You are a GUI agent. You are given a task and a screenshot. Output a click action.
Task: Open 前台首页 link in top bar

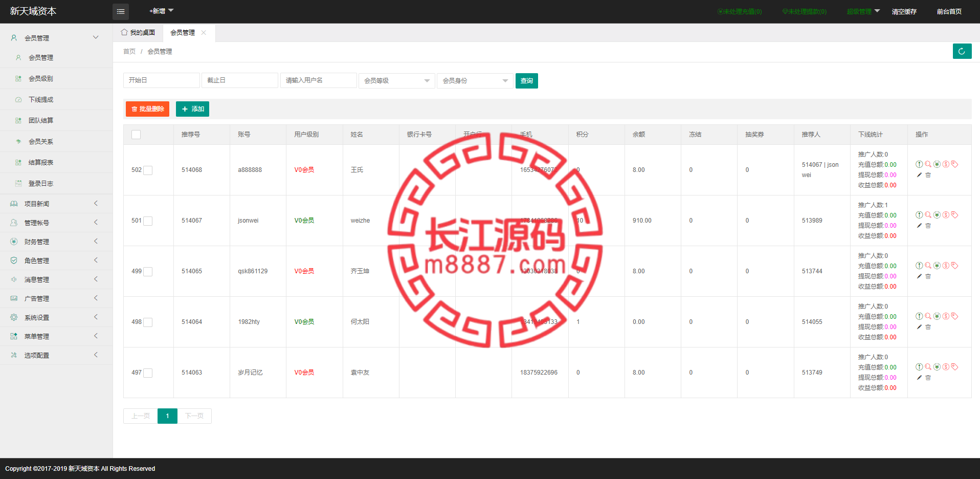pos(949,11)
